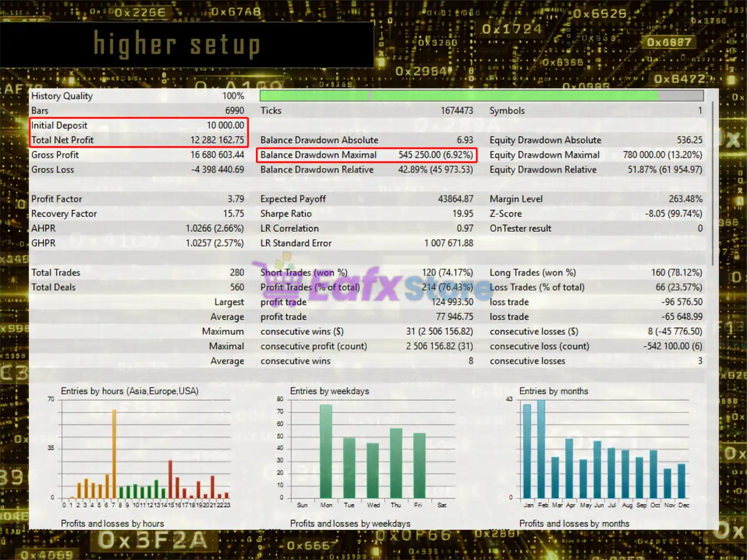Viewport: 747px width, 560px height.
Task: Click the Thursday bar in weekdays chart
Action: coord(396,463)
